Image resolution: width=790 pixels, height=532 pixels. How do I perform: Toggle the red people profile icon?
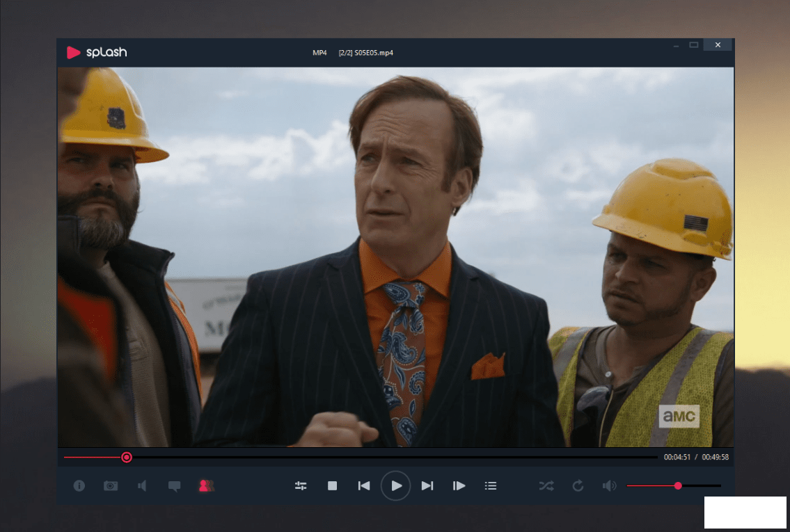[207, 485]
